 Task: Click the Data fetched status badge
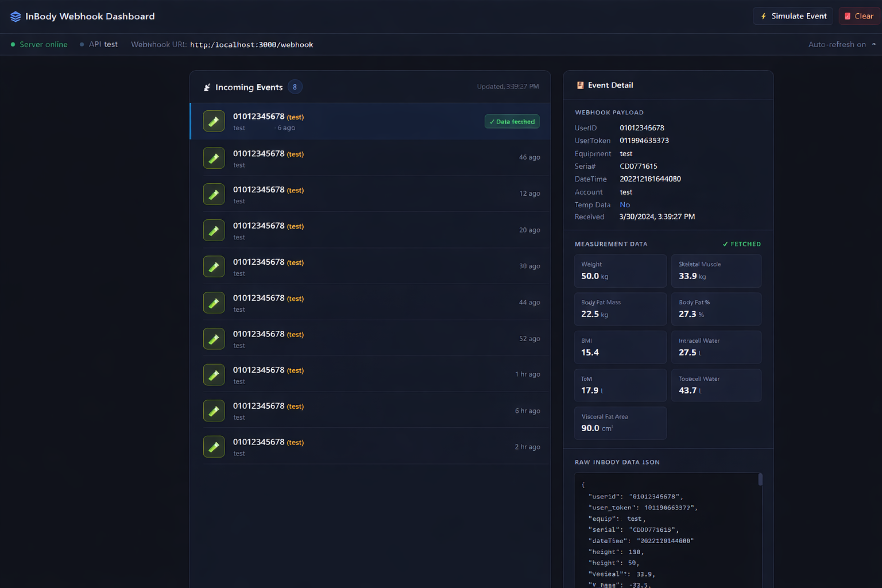pyautogui.click(x=512, y=122)
